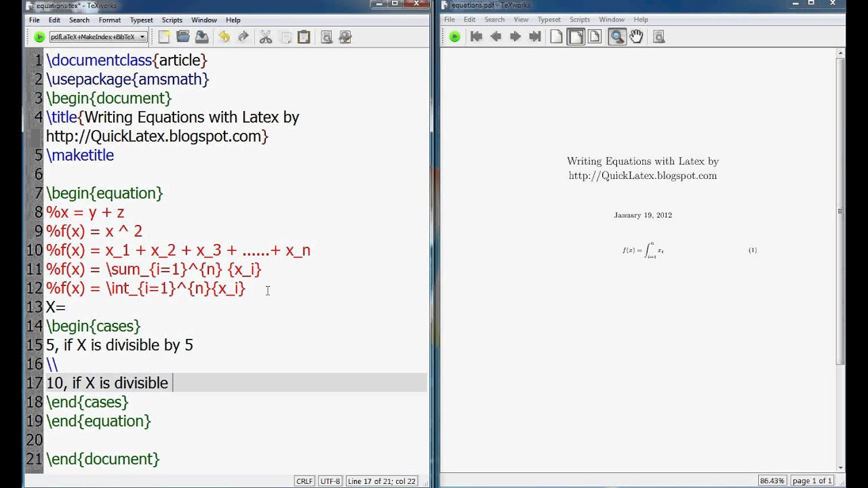Open File menu in the PDF window
Screen dimensions: 868x488
coord(450,20)
